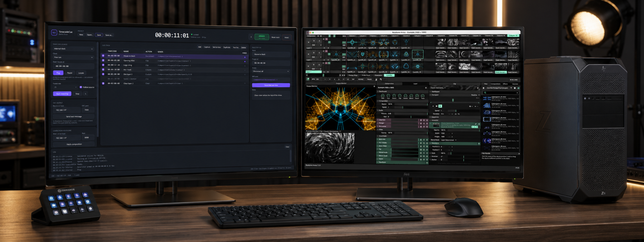Click the Cybergasm_01.mov file thumbnail
This screenshot has width=644, height=242.
487,98
